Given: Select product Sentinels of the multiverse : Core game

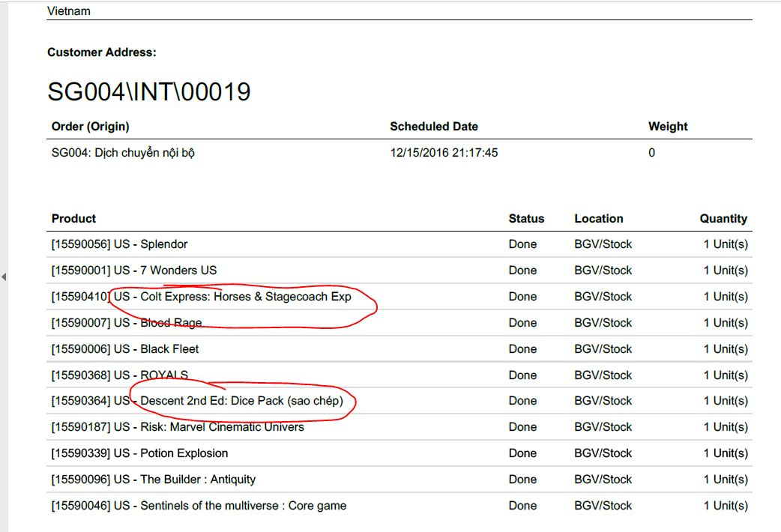Looking at the screenshot, I should [x=243, y=506].
